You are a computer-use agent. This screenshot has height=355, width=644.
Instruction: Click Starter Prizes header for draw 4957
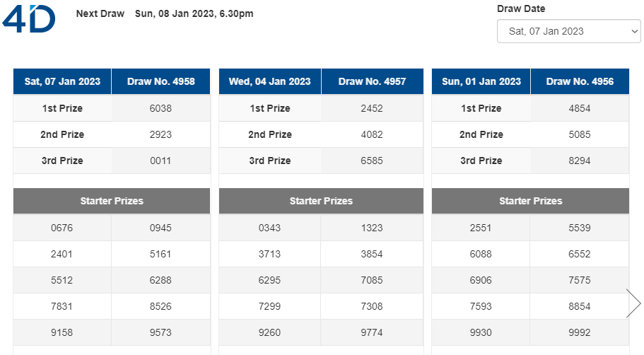coord(321,201)
